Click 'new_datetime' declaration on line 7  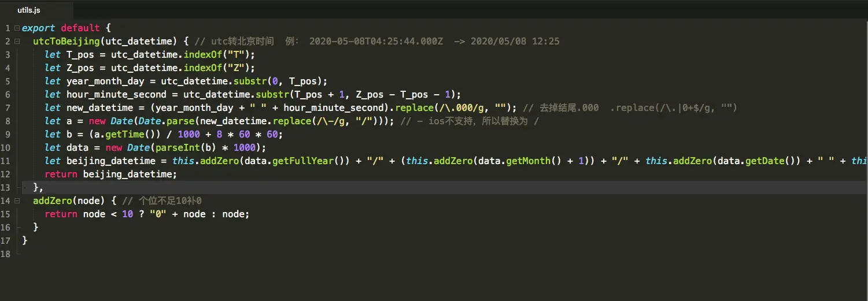click(x=99, y=107)
